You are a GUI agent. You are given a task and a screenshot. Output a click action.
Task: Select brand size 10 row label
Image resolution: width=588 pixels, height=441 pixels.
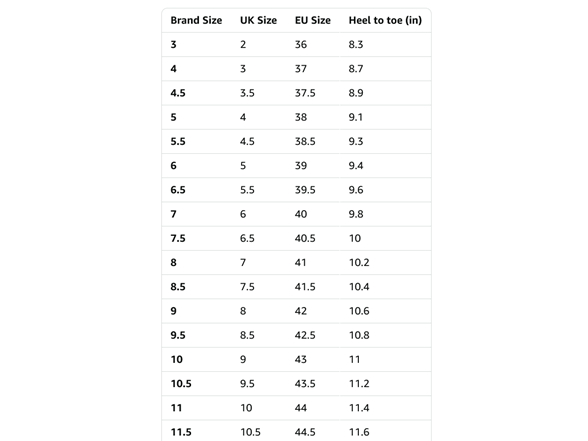(177, 360)
